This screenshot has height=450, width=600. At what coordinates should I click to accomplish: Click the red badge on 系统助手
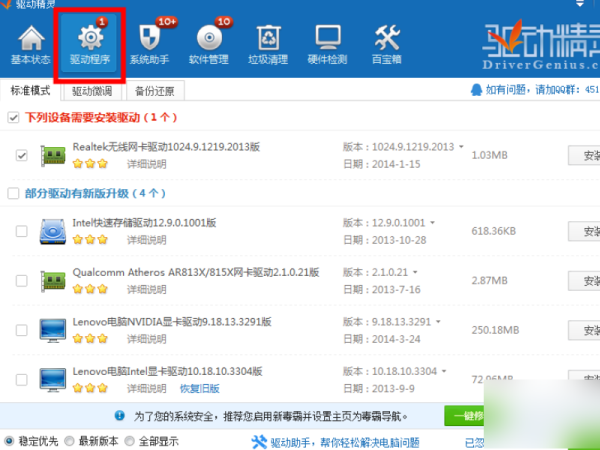point(166,22)
